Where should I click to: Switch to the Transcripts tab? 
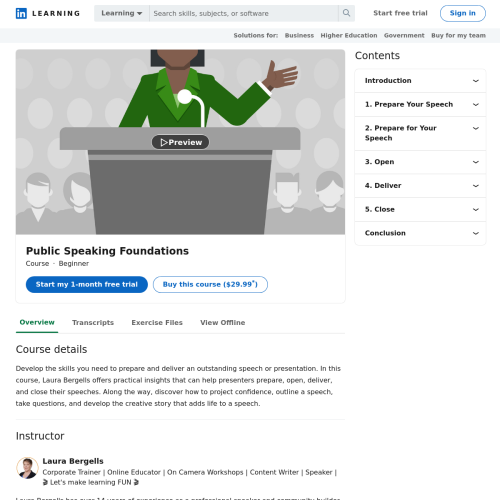pyautogui.click(x=93, y=323)
